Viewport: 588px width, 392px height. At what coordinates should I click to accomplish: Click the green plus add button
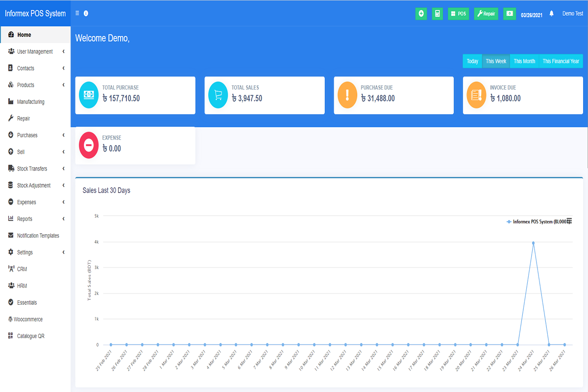point(421,14)
